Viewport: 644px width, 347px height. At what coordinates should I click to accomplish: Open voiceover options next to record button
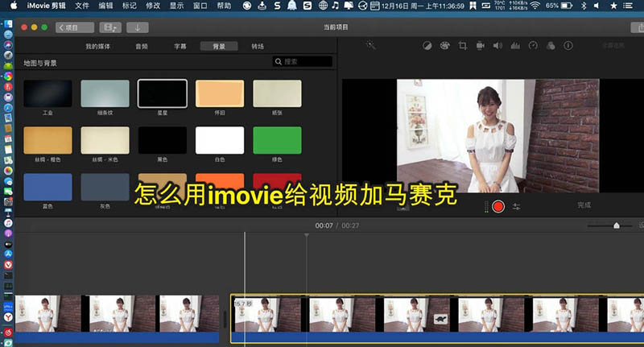[516, 207]
